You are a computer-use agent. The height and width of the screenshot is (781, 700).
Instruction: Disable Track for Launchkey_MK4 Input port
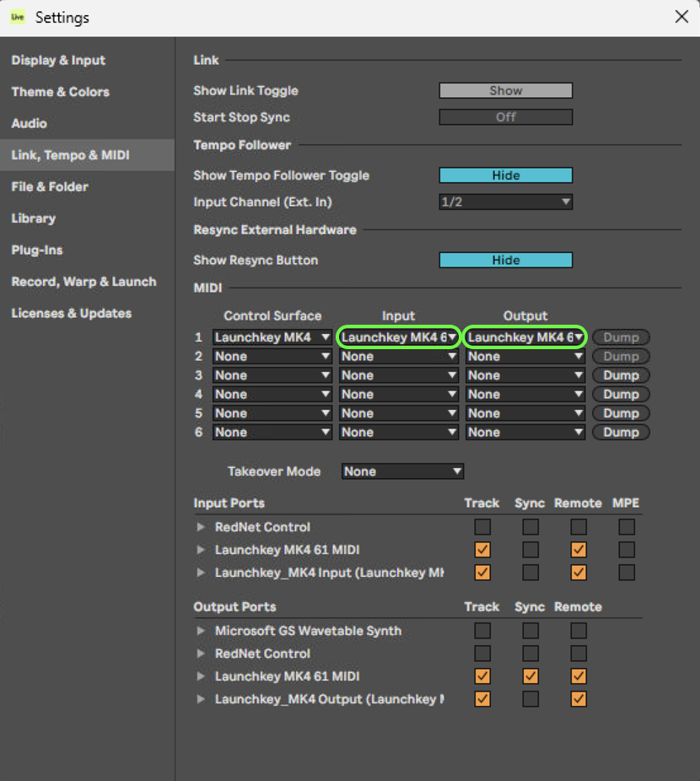[482, 573]
